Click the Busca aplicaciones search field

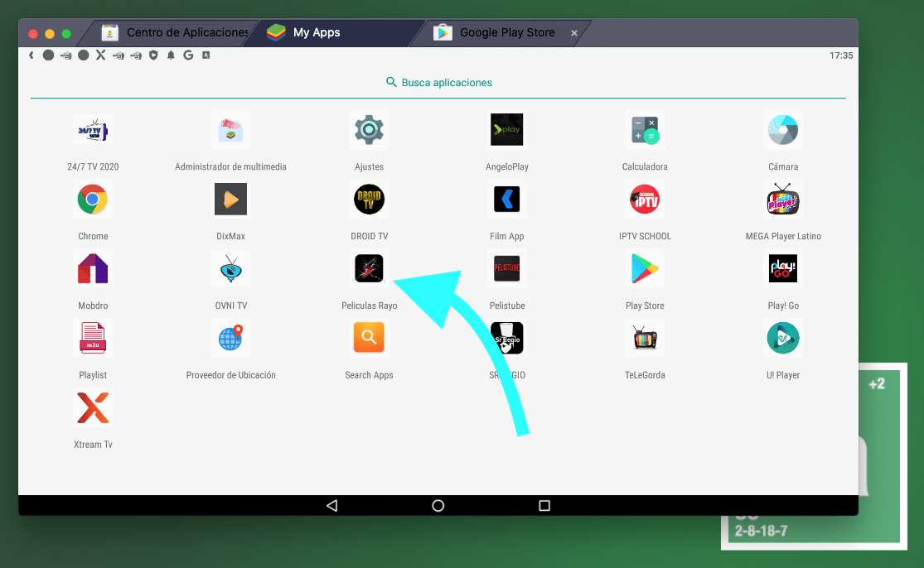(439, 83)
